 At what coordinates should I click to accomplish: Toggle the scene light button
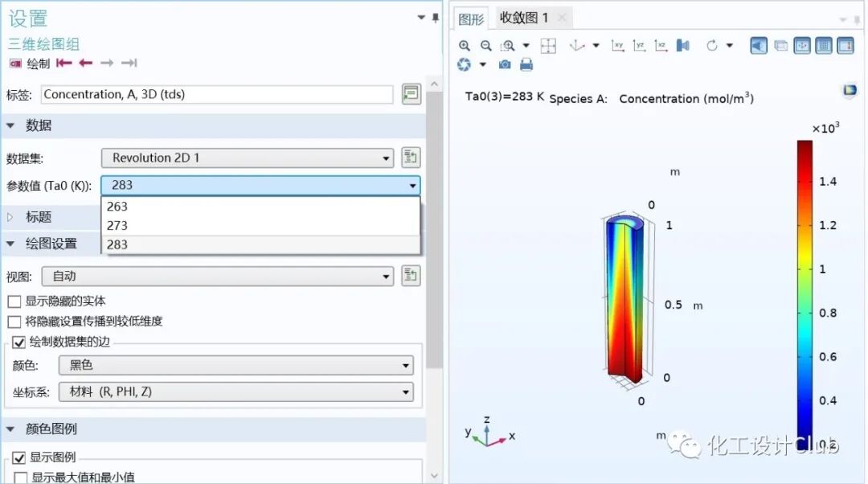click(x=759, y=45)
